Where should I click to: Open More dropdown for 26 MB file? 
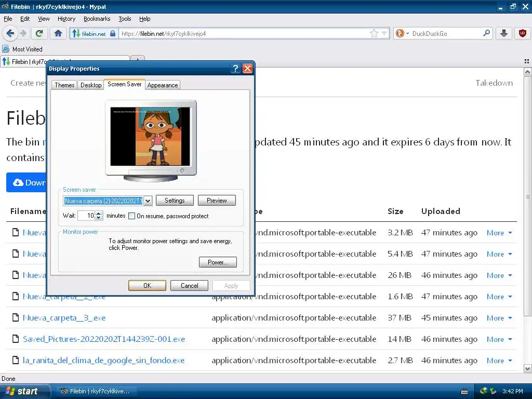(499, 275)
